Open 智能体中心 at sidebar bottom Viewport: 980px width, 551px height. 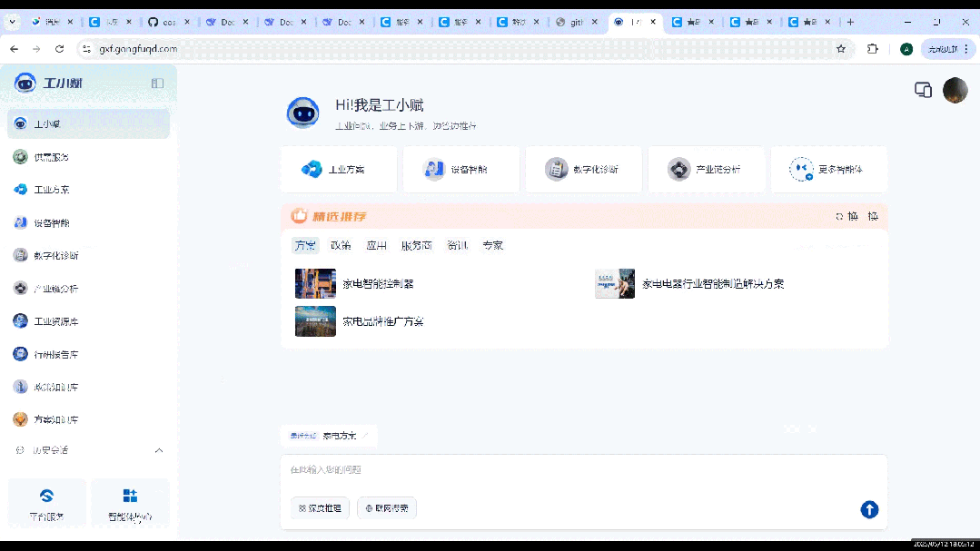pos(130,504)
